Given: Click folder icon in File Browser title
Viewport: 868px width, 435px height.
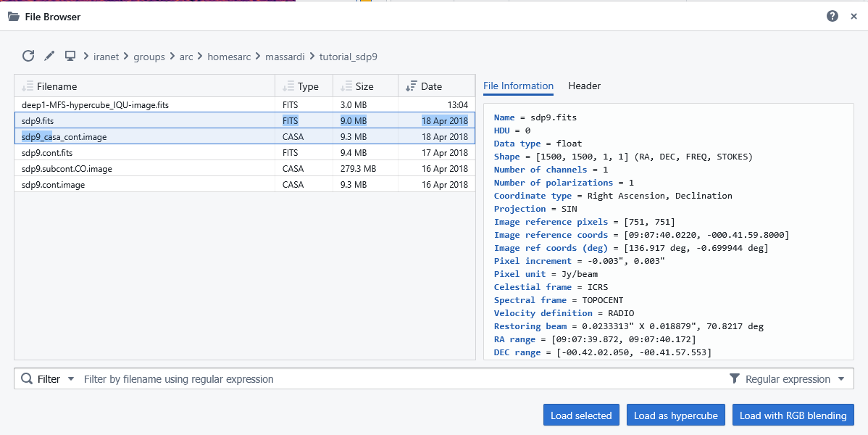Looking at the screenshot, I should click(x=14, y=17).
